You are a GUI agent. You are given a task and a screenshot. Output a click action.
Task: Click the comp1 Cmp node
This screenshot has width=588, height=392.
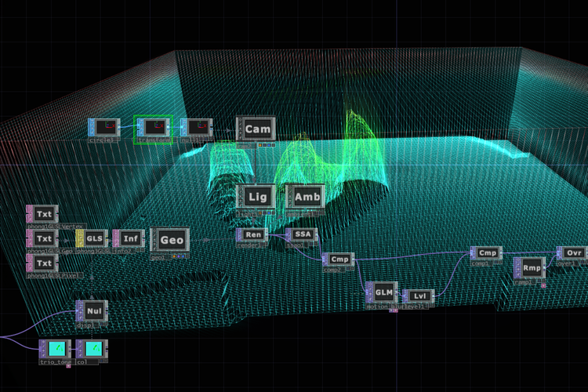click(485, 253)
